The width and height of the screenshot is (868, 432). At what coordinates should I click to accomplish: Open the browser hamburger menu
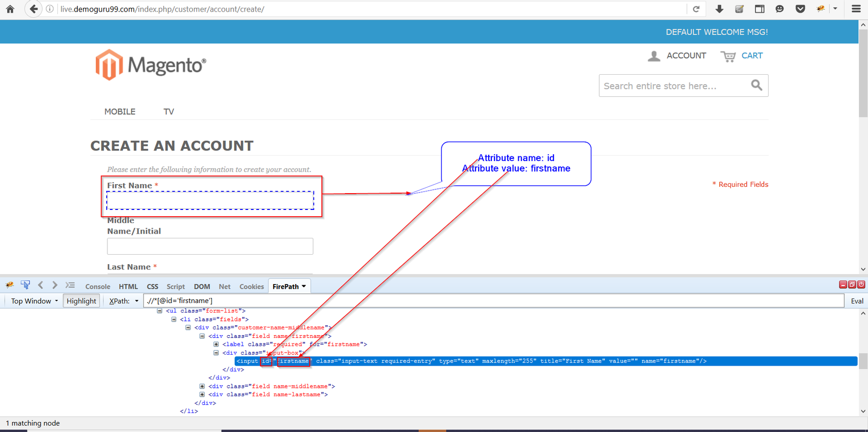tap(856, 9)
